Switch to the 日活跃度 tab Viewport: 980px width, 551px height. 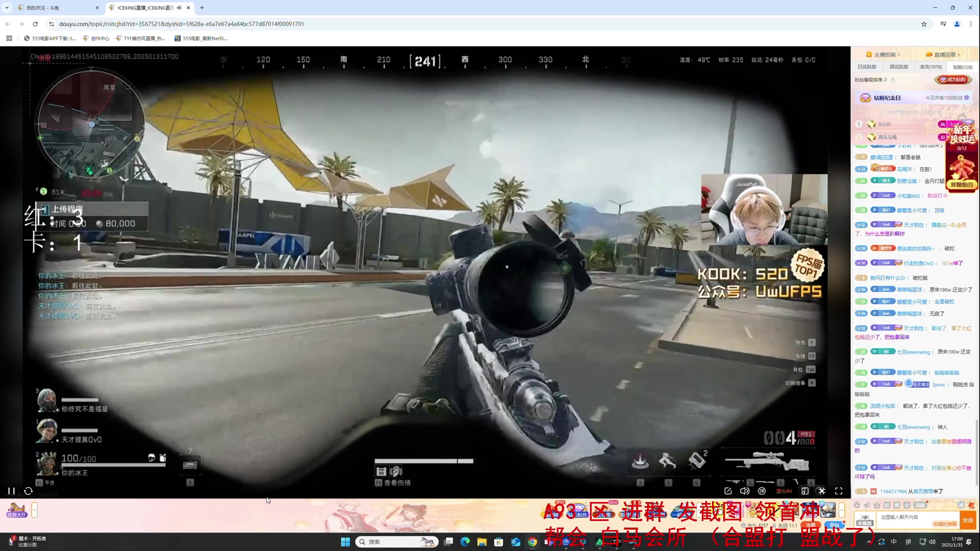coord(867,67)
